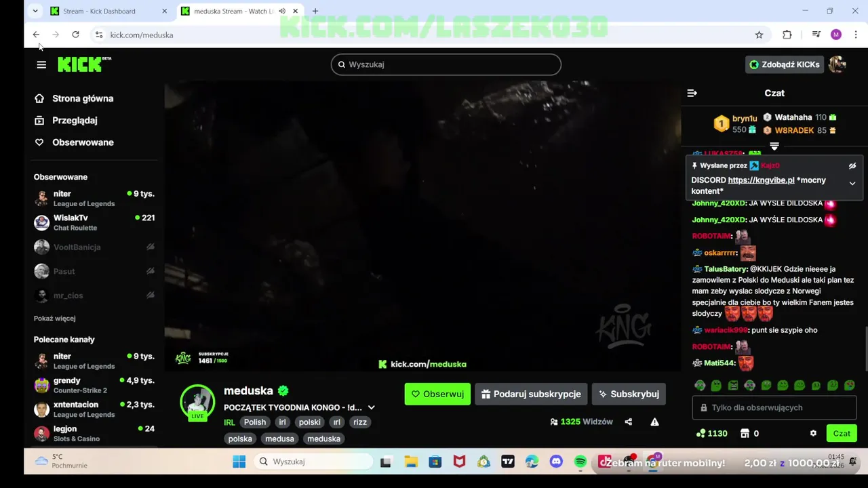
Task: Mute the meduska tab audio icon
Action: pos(282,11)
